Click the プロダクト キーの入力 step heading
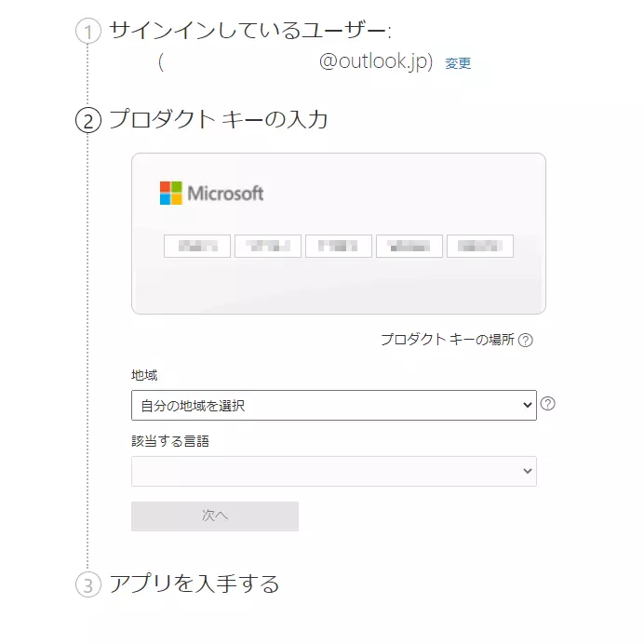This screenshot has width=644, height=644. (x=219, y=119)
